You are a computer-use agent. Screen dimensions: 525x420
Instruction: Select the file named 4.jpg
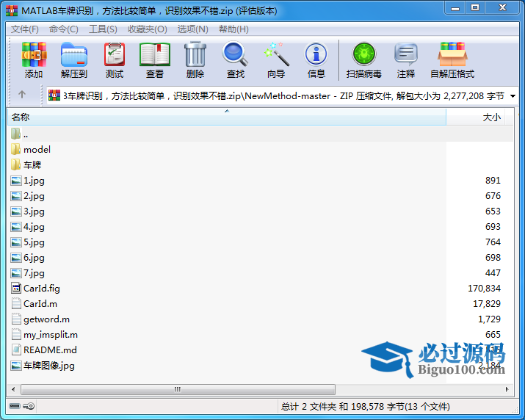click(34, 227)
